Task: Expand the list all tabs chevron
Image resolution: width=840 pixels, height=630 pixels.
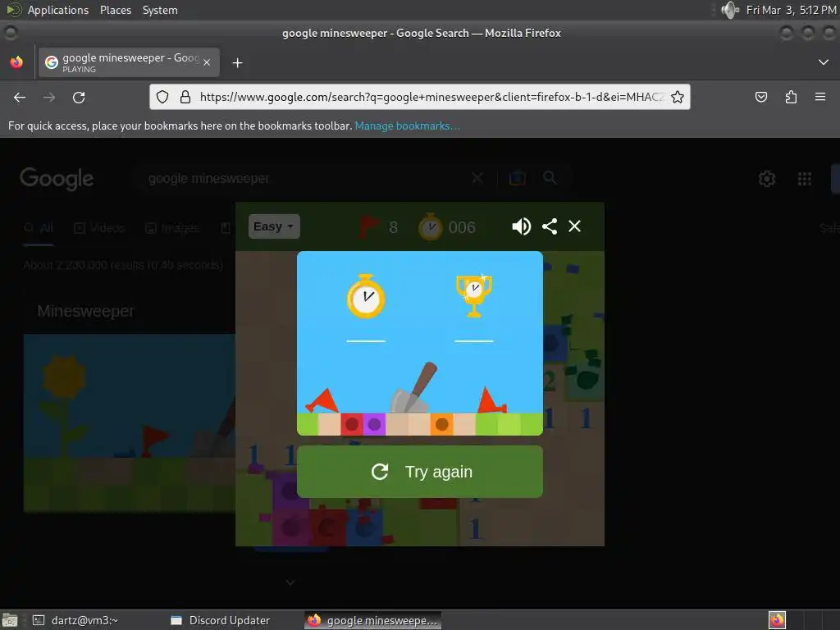Action: click(824, 62)
